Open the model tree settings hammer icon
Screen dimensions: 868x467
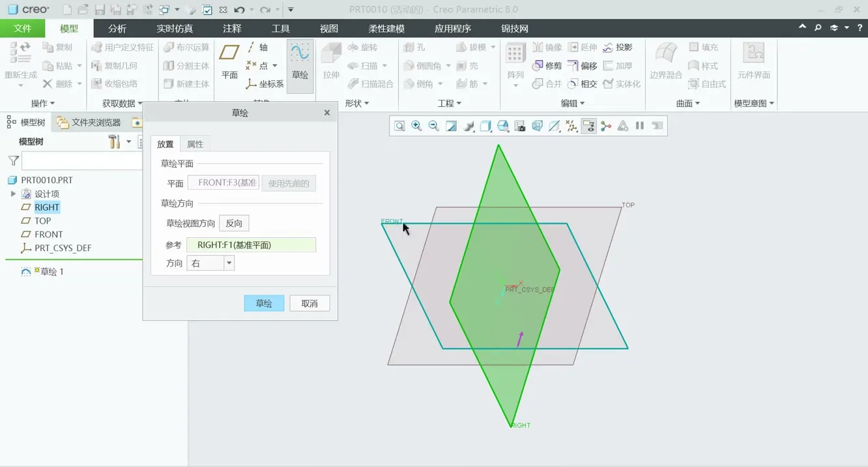pyautogui.click(x=115, y=142)
